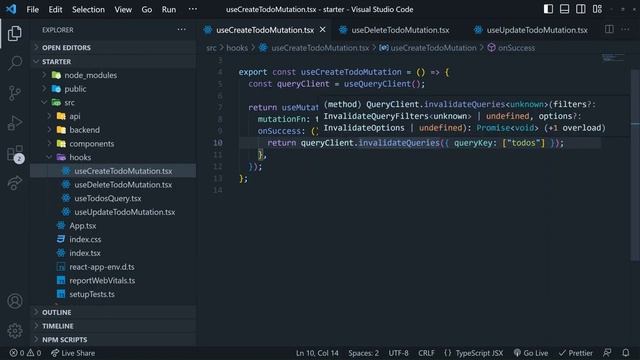Image resolution: width=640 pixels, height=360 pixels.
Task: Click onSuccess breadcrumb item
Action: (x=511, y=48)
